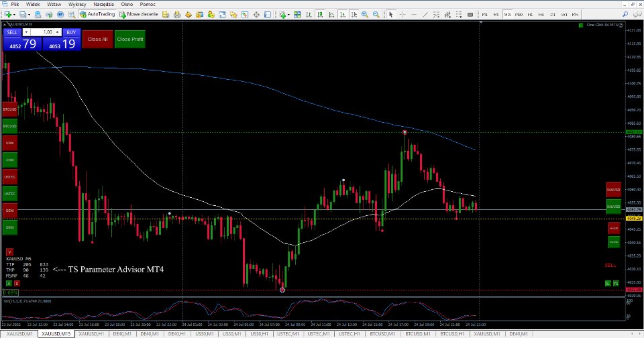Click the chart shift triangle marker at top

click(481, 22)
